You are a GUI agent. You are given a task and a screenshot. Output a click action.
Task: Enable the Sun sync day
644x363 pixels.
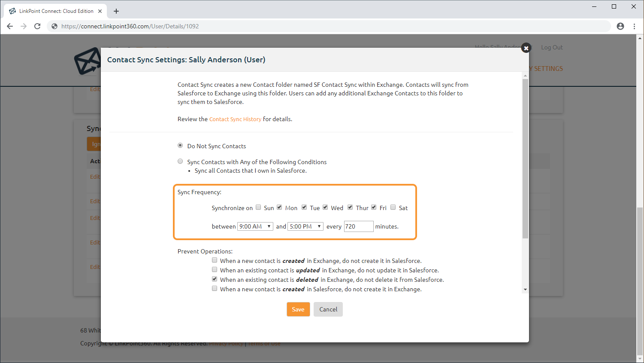(258, 207)
